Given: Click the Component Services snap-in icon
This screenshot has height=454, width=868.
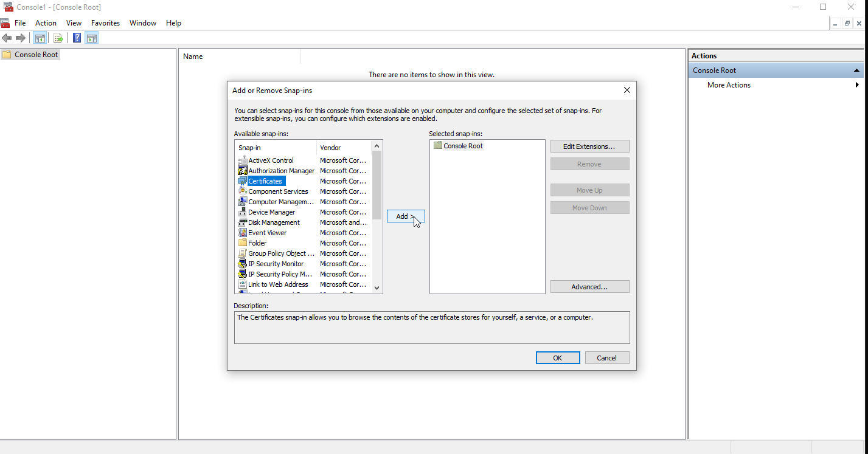Looking at the screenshot, I should pyautogui.click(x=243, y=191).
